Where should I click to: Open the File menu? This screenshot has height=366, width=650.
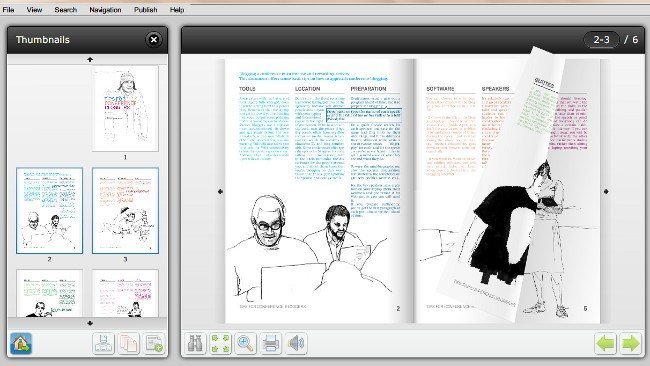(x=8, y=9)
